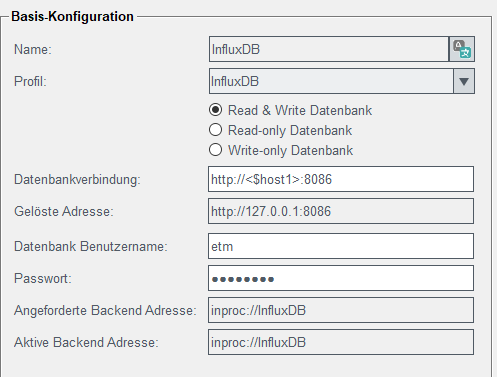
Task: Place cursor in Datenbank Benutzername field
Action: 341,246
